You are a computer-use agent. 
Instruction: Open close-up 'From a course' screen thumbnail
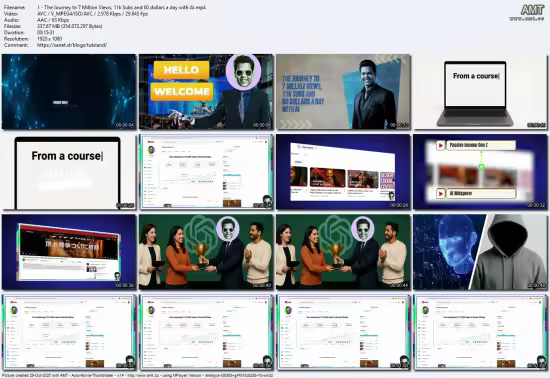click(x=69, y=172)
